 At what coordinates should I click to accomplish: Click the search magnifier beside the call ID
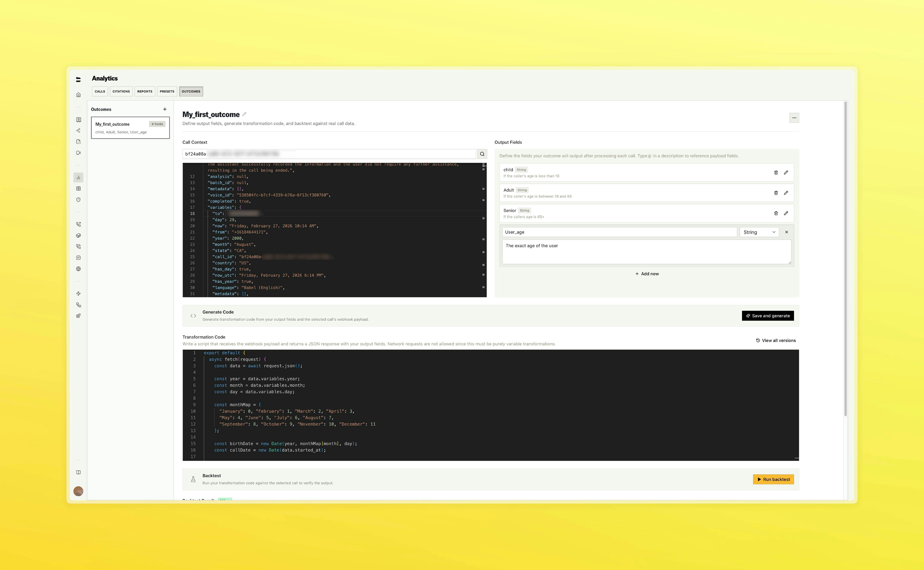482,154
